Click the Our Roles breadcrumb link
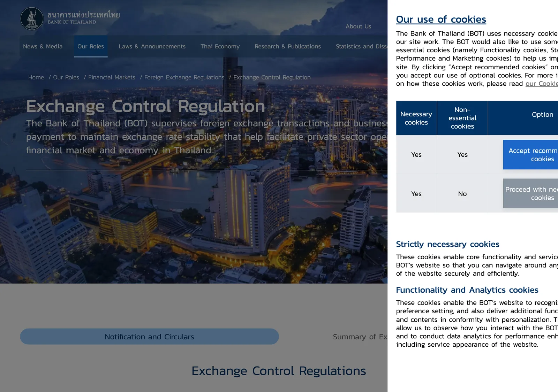This screenshot has width=558, height=392. click(x=66, y=77)
